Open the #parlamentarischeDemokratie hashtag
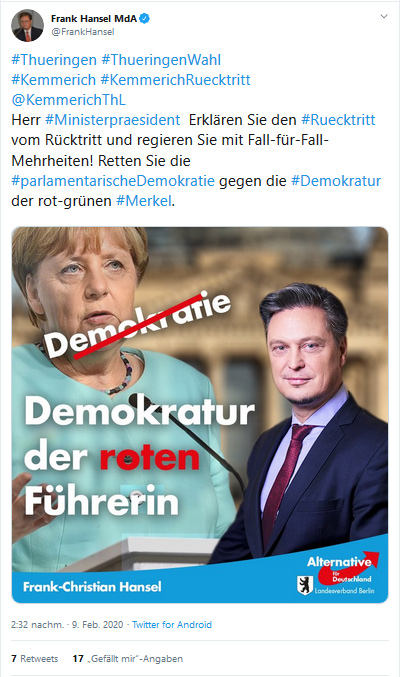 click(113, 180)
